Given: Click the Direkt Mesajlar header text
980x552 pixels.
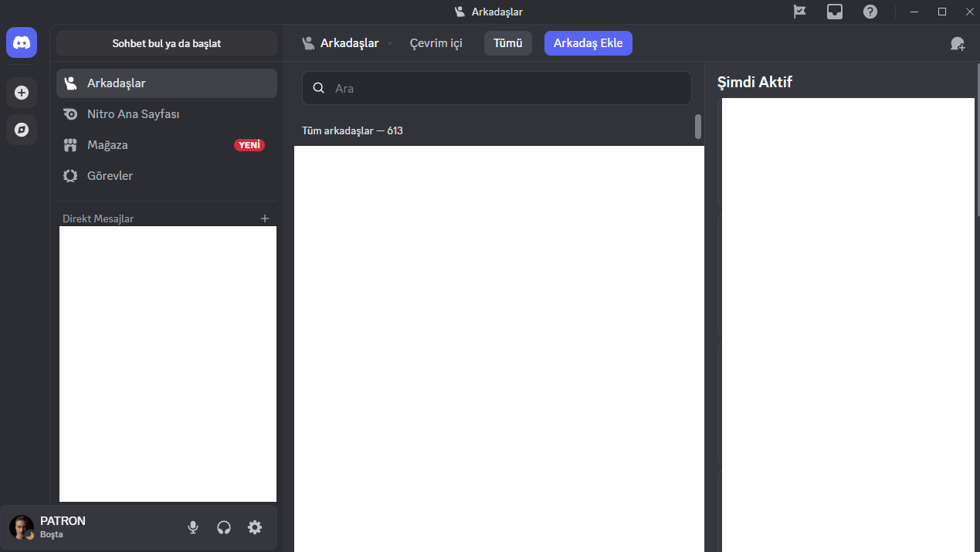Looking at the screenshot, I should click(98, 218).
